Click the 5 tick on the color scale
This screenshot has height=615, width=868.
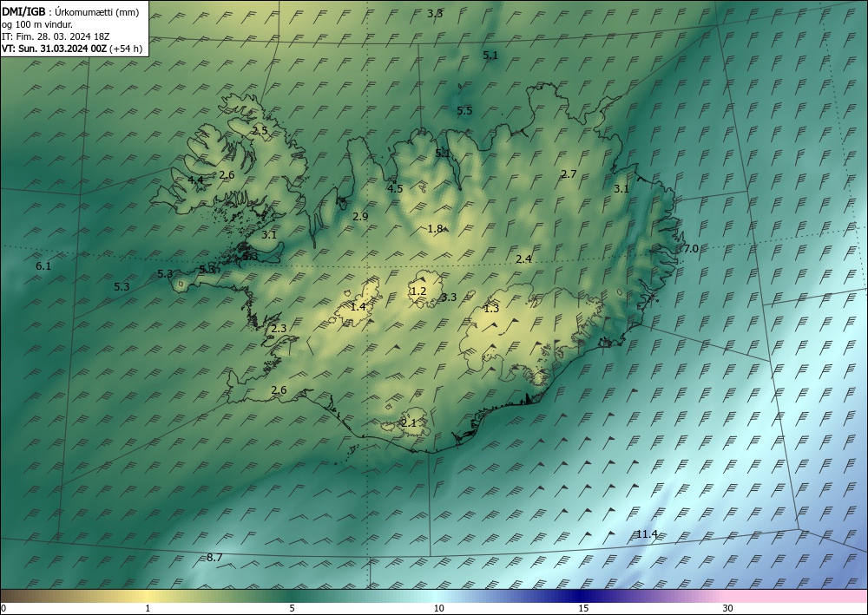292,608
